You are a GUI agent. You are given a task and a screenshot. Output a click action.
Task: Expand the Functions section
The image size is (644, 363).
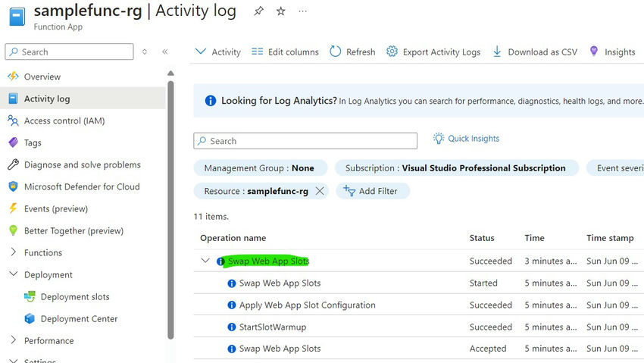[13, 252]
